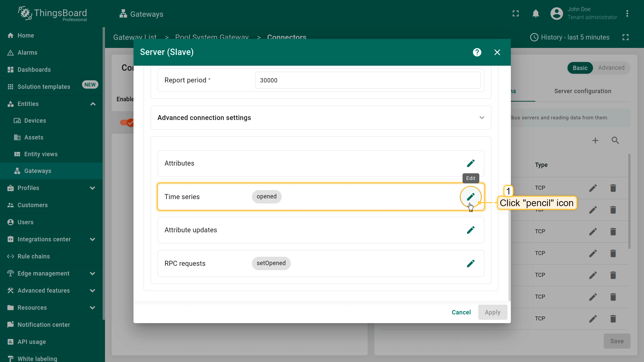Image resolution: width=644 pixels, height=362 pixels.
Task: Open the RPC requests editor pencil
Action: pos(471,263)
